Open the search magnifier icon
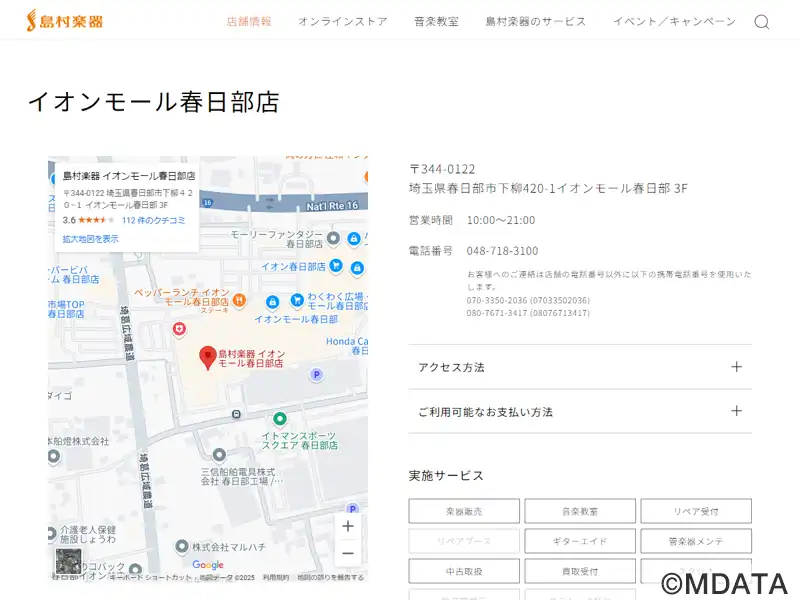 tap(762, 22)
